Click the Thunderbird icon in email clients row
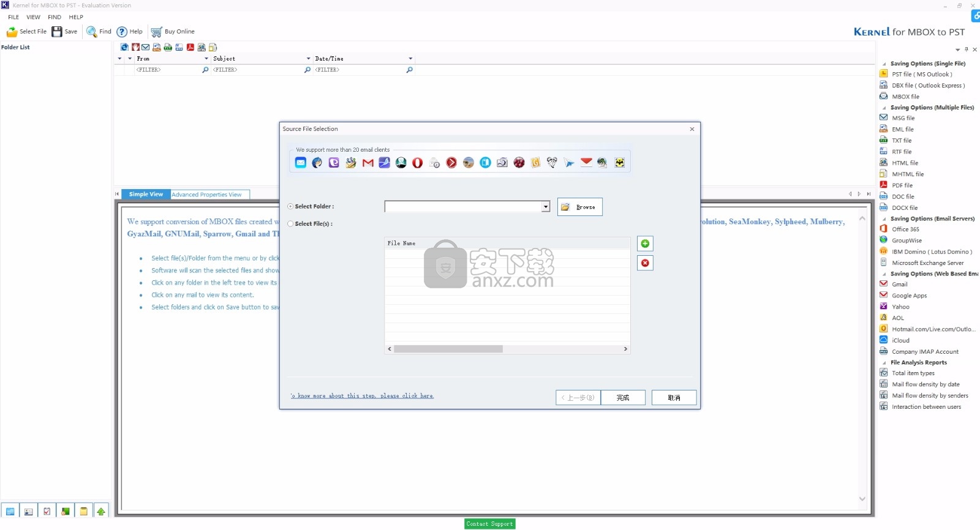Viewport: 980px width, 530px height. tap(317, 163)
